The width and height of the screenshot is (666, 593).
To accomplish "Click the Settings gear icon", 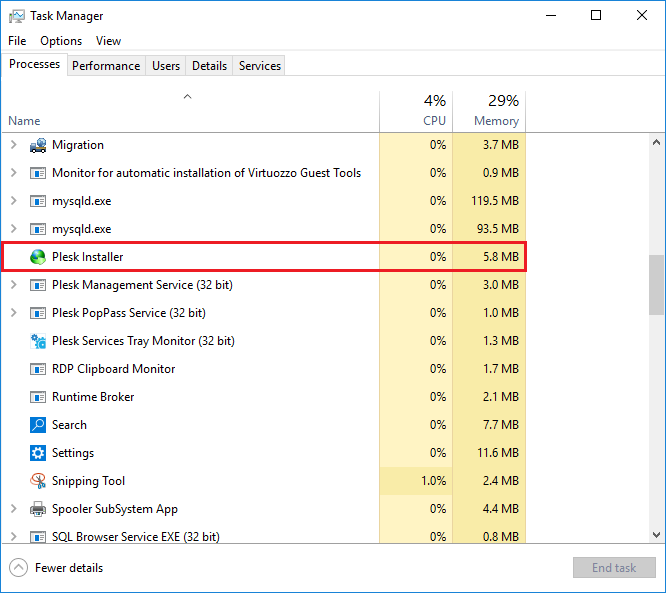I will coord(38,453).
